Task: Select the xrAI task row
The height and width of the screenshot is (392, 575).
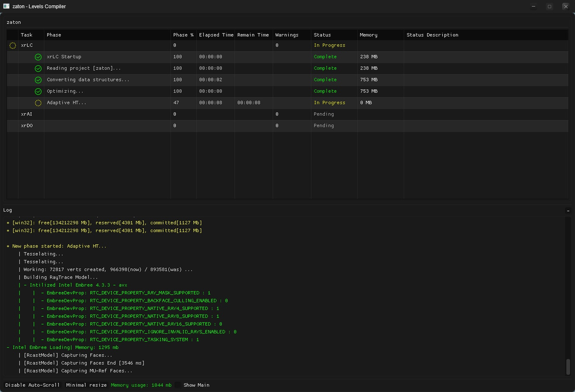Action: point(26,114)
